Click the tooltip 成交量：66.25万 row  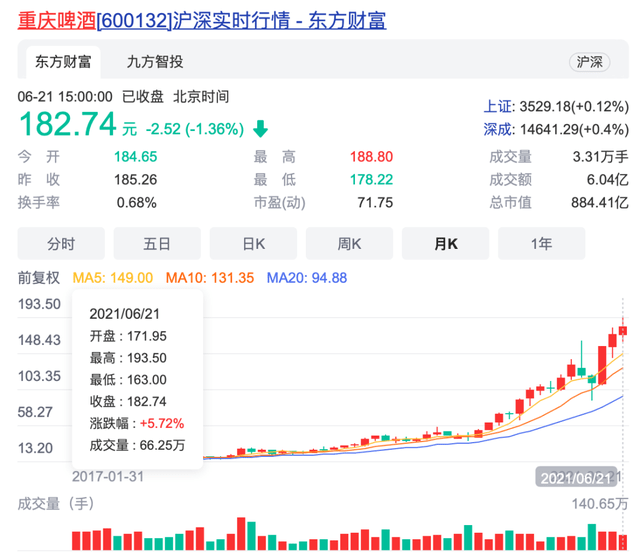coord(138,445)
